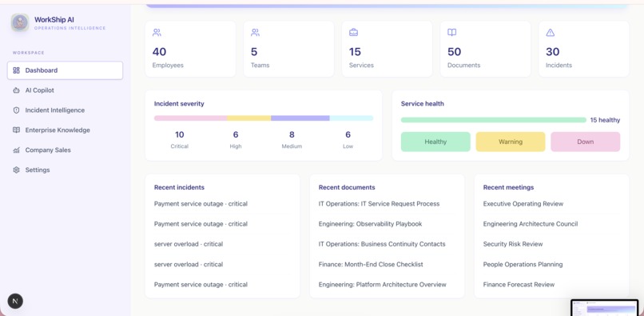The image size is (644, 316).
Task: Open the first 'Payment service outage - critical' incident
Action: tap(201, 204)
